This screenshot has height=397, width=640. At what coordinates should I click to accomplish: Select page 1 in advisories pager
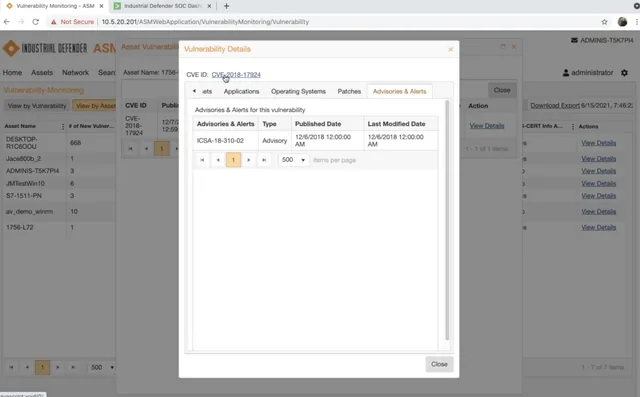pyautogui.click(x=233, y=160)
